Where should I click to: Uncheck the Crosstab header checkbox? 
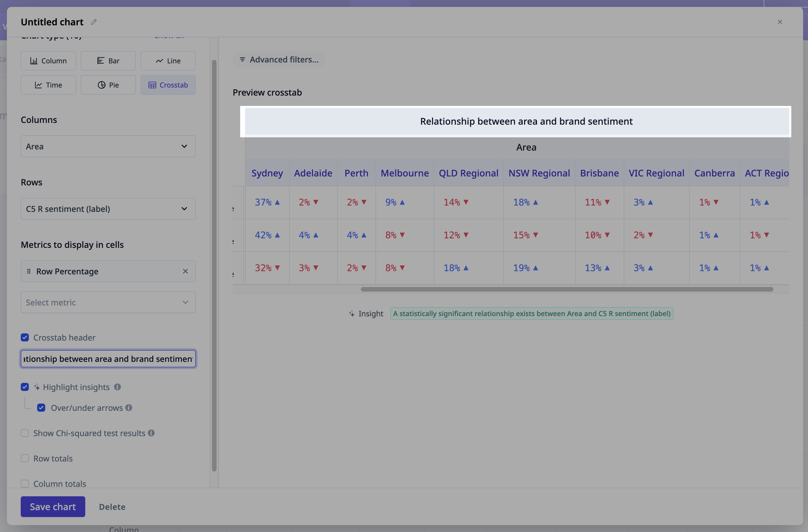25,337
